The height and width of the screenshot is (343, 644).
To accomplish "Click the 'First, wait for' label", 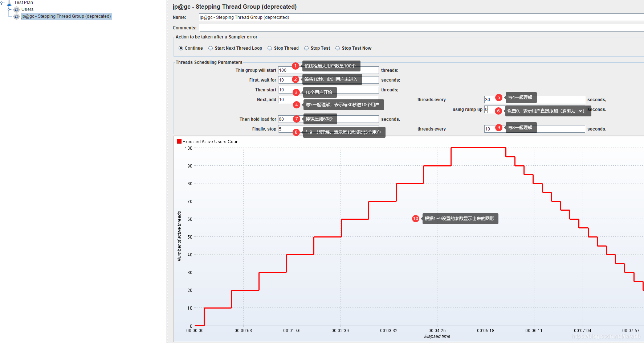I will (x=263, y=80).
